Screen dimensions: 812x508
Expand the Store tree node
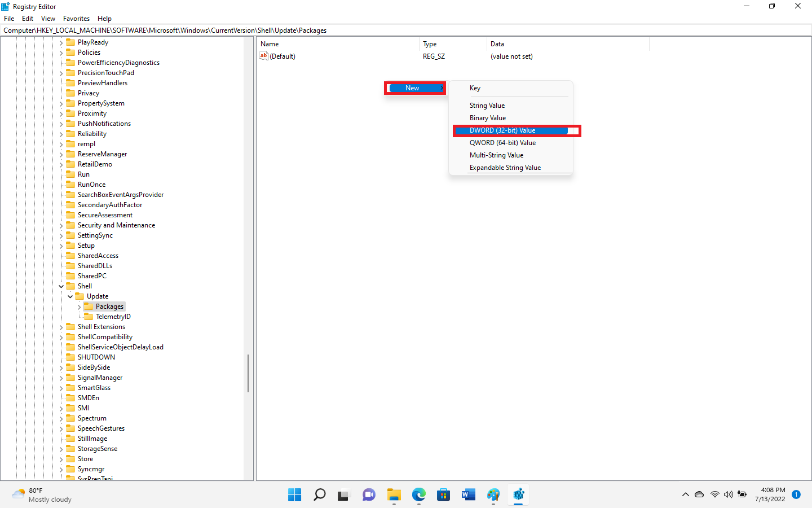click(61, 459)
